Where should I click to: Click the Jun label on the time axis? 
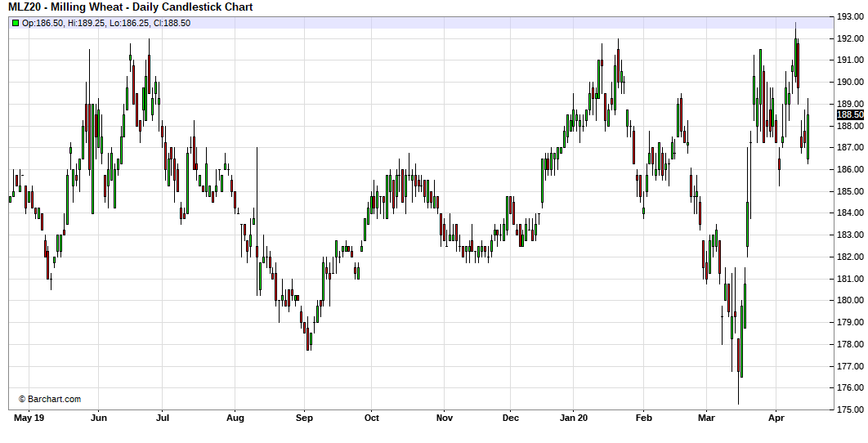98,418
